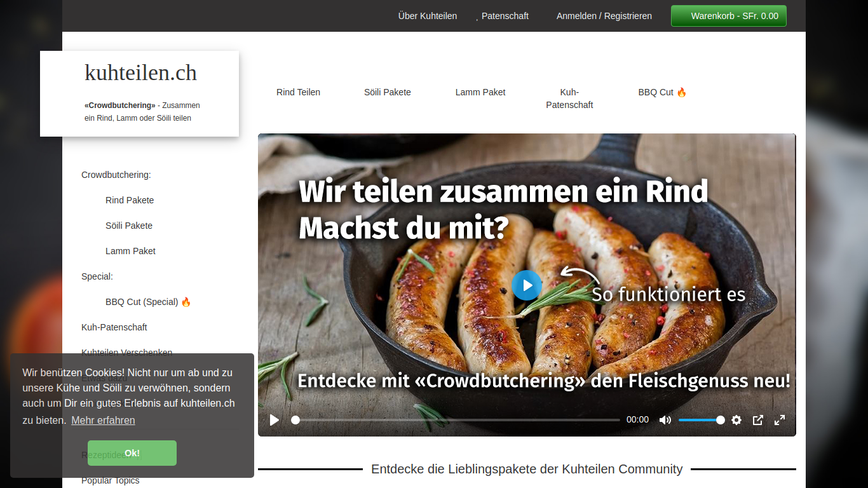Open Söili Pakete in the sidebar
Viewport: 868px width, 488px height.
pyautogui.click(x=129, y=226)
